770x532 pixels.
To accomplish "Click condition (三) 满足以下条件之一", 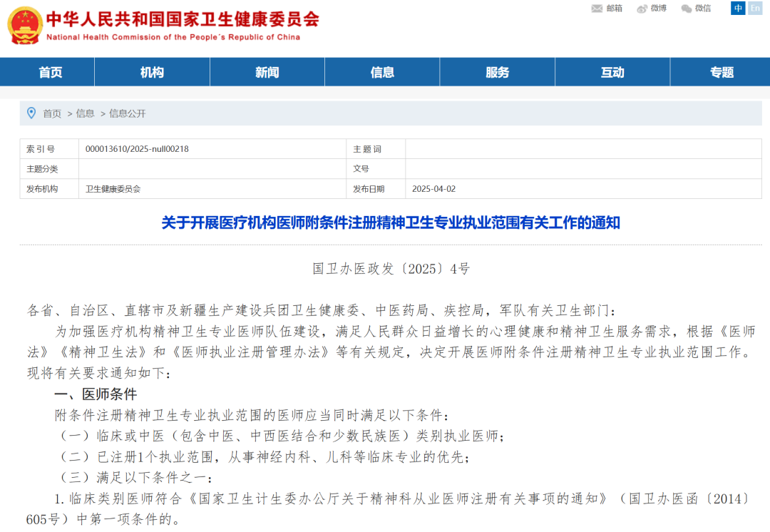I will pos(135,478).
